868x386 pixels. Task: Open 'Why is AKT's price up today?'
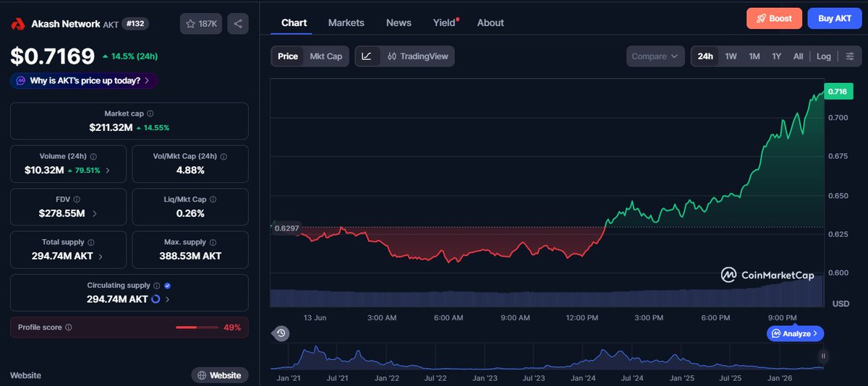(85, 81)
